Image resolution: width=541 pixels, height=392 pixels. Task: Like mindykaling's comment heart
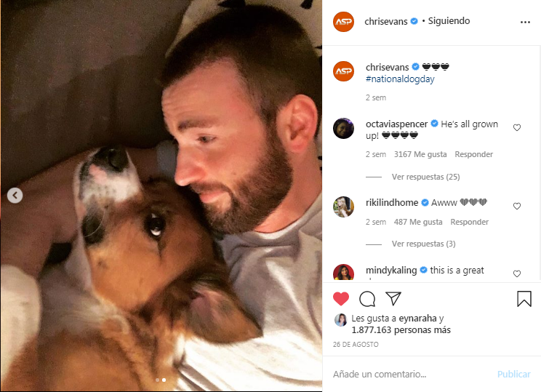tap(516, 273)
